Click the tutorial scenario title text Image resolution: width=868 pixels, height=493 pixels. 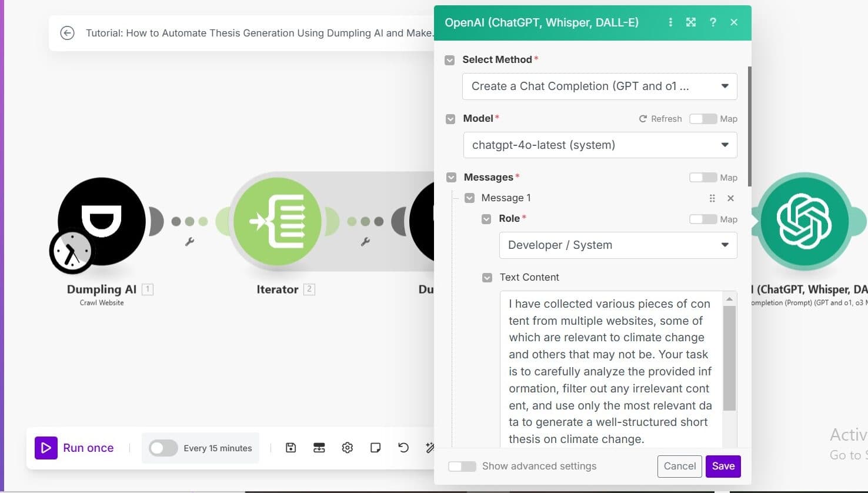pyautogui.click(x=260, y=33)
